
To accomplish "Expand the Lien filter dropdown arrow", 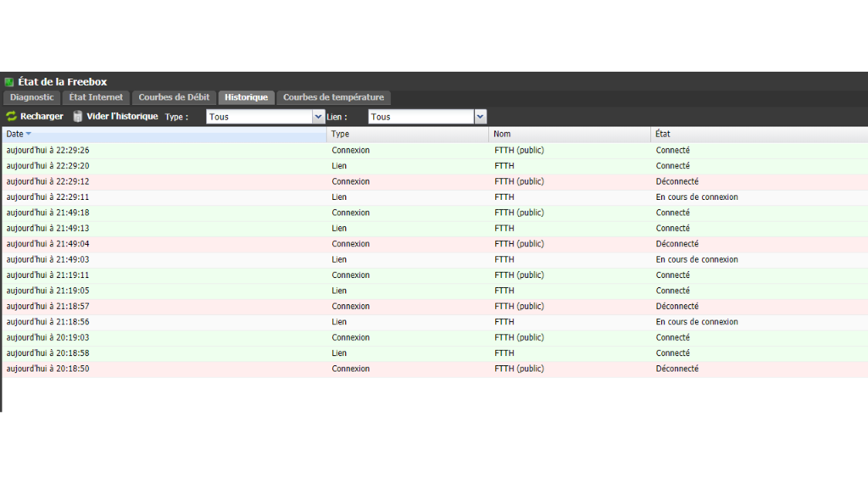I will pos(480,117).
